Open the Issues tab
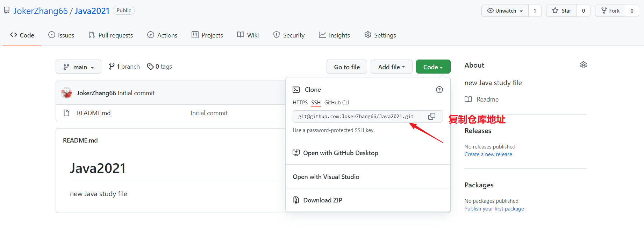This screenshot has width=644, height=228. 61,35
